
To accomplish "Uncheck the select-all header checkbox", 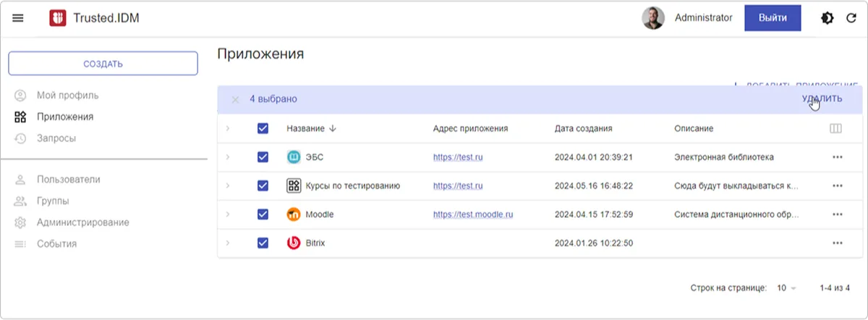I will [263, 129].
